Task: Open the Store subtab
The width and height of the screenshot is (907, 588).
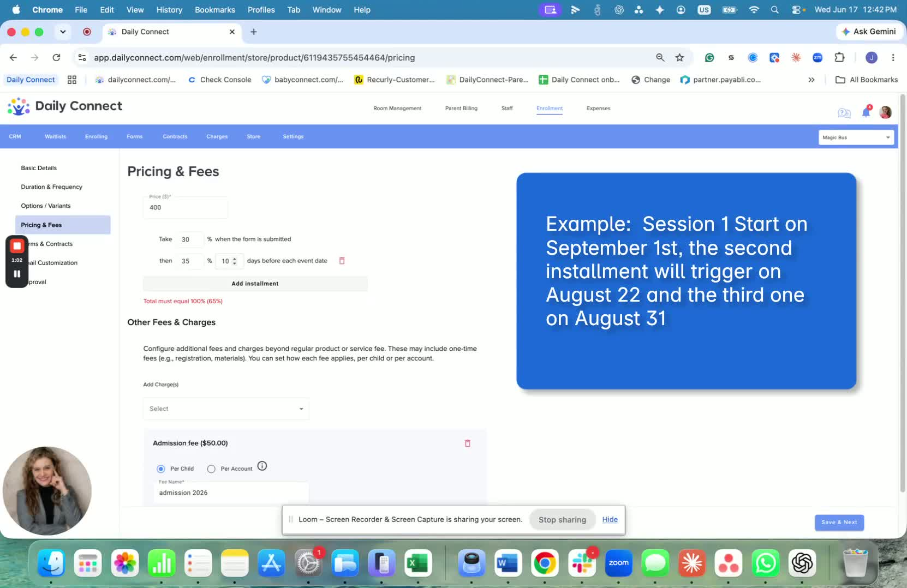Action: click(253, 136)
